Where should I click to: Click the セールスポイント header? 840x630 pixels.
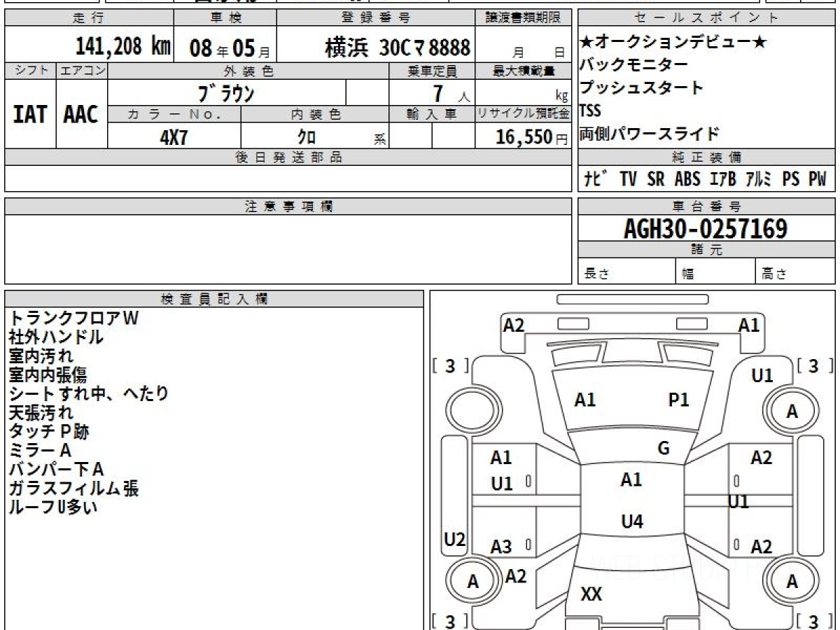pos(707,18)
